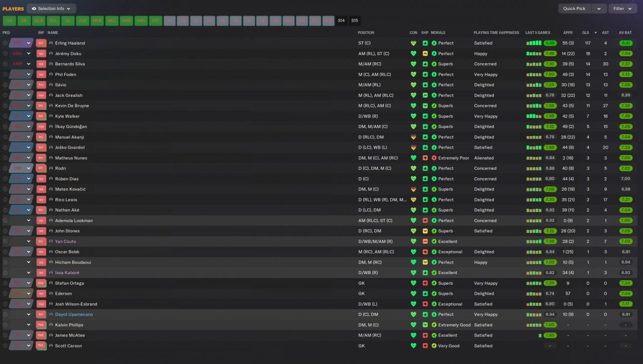Viewport: 643px width, 364px height.
Task: Click the sharpness icon for John Stones
Action: click(x=425, y=231)
